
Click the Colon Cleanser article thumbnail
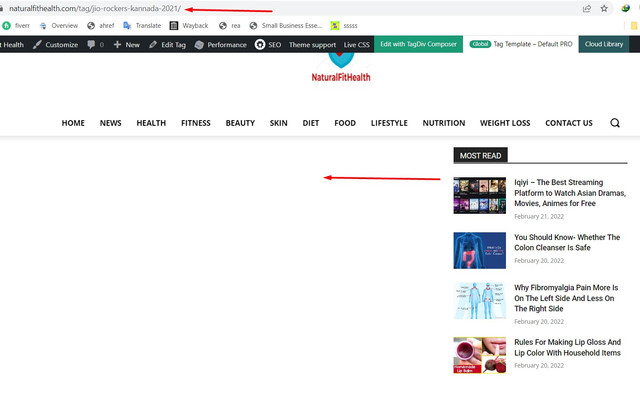coord(480,251)
